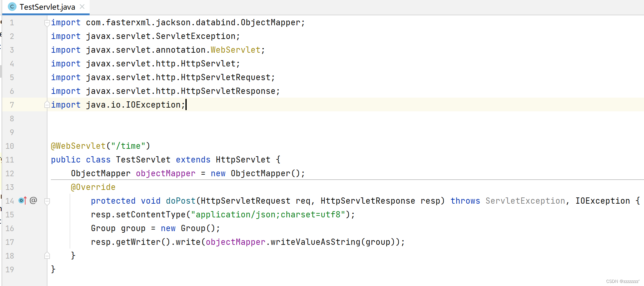This screenshot has height=286, width=644.
Task: Click the extends keyword on line 11
Action: (x=193, y=160)
